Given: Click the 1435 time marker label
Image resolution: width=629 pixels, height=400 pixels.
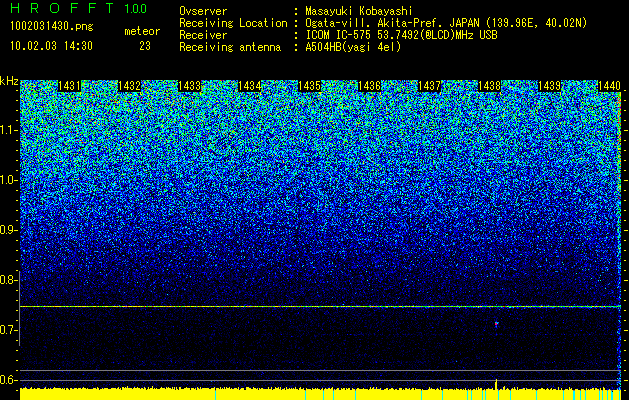Looking at the screenshot, I should tap(309, 86).
